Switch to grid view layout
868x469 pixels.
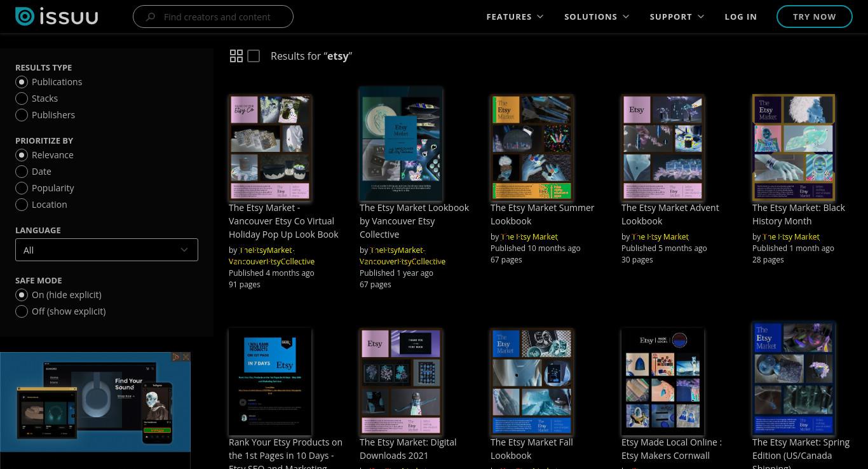coord(236,56)
